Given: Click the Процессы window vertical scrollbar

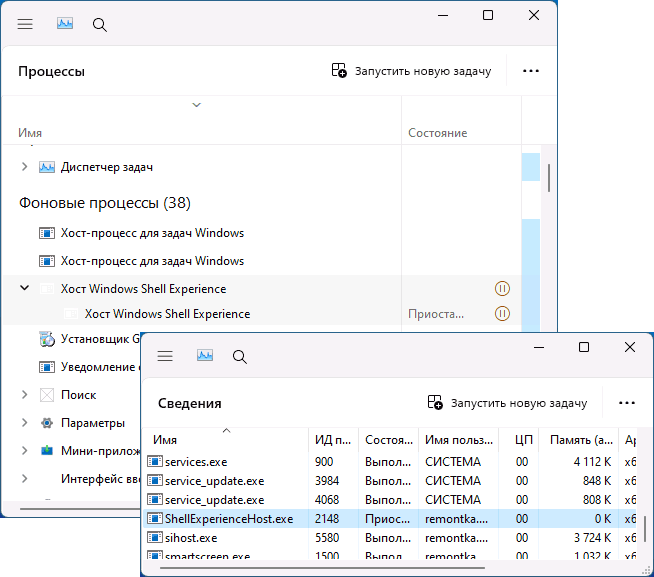Looking at the screenshot, I should 549,178.
